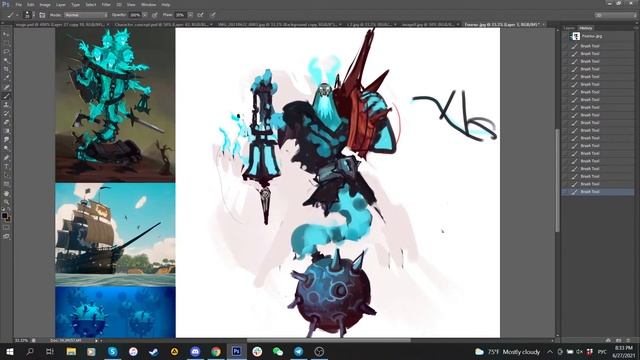Click the Opacity value field
Screen dimensions: 640x360
(135, 15)
